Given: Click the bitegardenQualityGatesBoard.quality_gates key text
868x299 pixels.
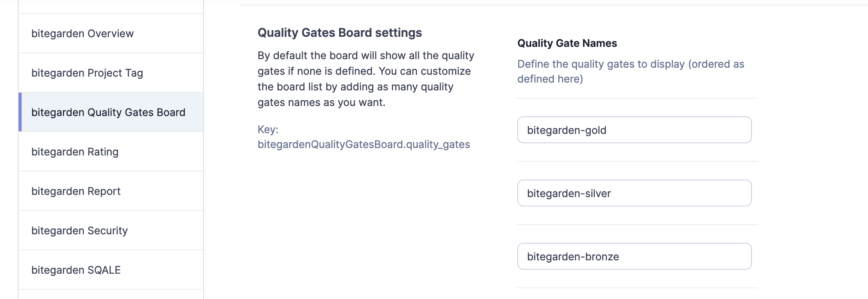Looking at the screenshot, I should (x=363, y=144).
